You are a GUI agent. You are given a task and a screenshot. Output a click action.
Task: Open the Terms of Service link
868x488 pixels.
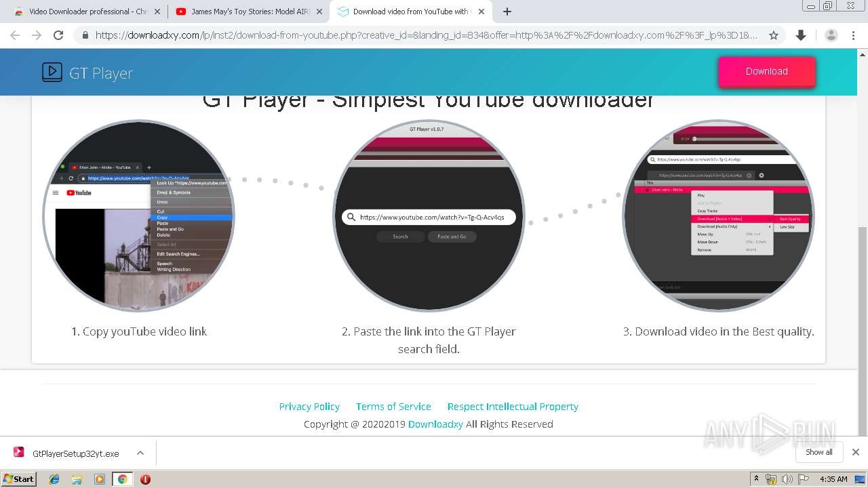pyautogui.click(x=393, y=407)
